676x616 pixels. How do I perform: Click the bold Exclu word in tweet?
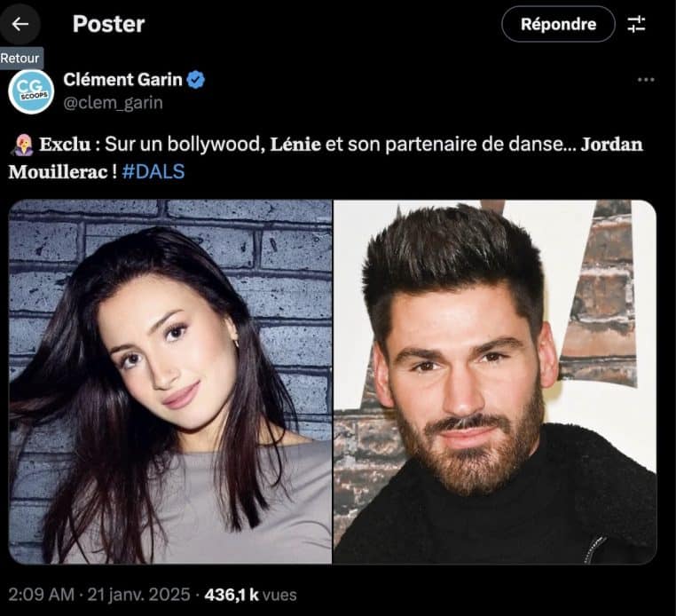tap(65, 145)
